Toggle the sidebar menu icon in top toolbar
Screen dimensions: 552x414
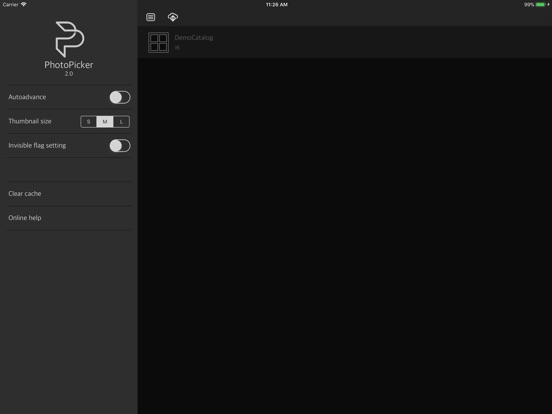pos(150,17)
